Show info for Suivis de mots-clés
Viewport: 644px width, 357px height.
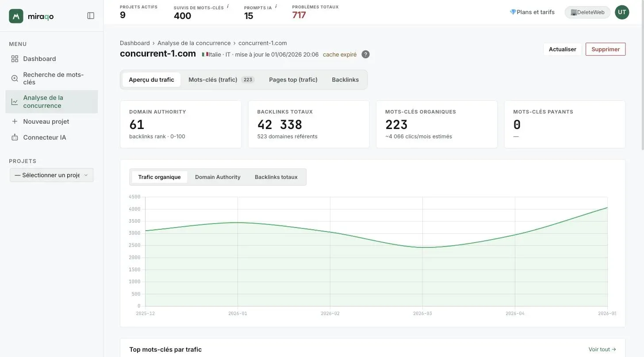[x=228, y=7]
